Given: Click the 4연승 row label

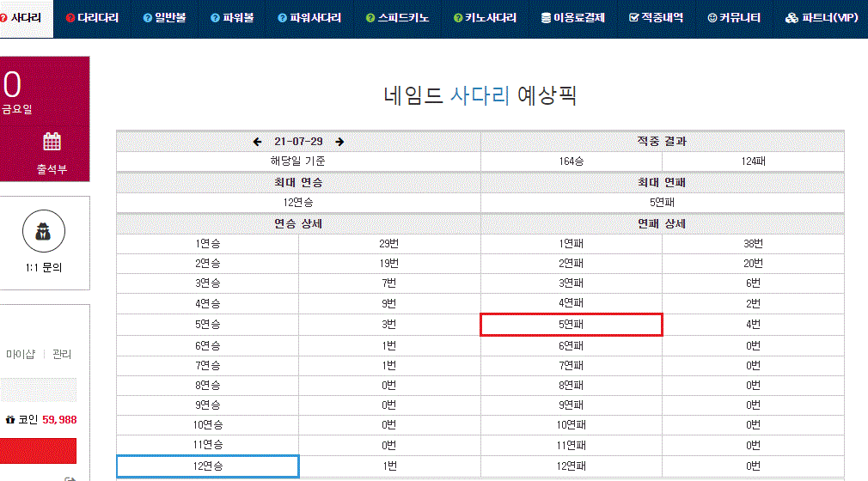Looking at the screenshot, I should (208, 303).
